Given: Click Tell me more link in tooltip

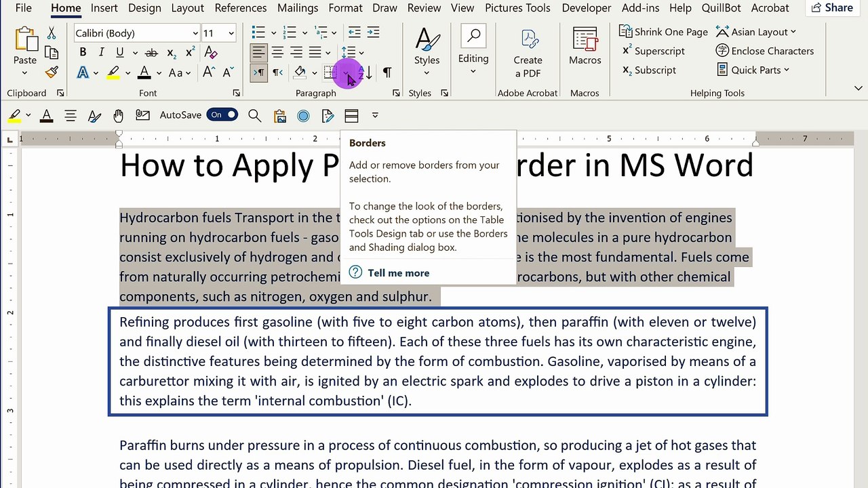Looking at the screenshot, I should point(398,273).
